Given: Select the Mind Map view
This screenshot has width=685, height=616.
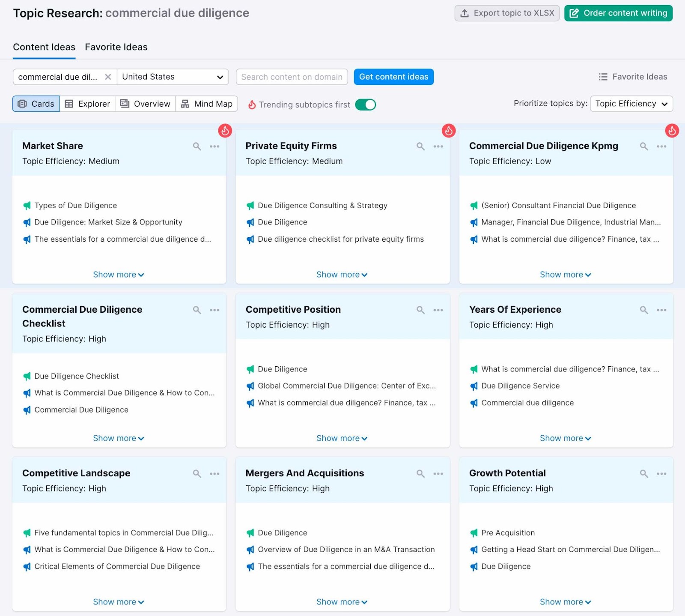Looking at the screenshot, I should 207,104.
